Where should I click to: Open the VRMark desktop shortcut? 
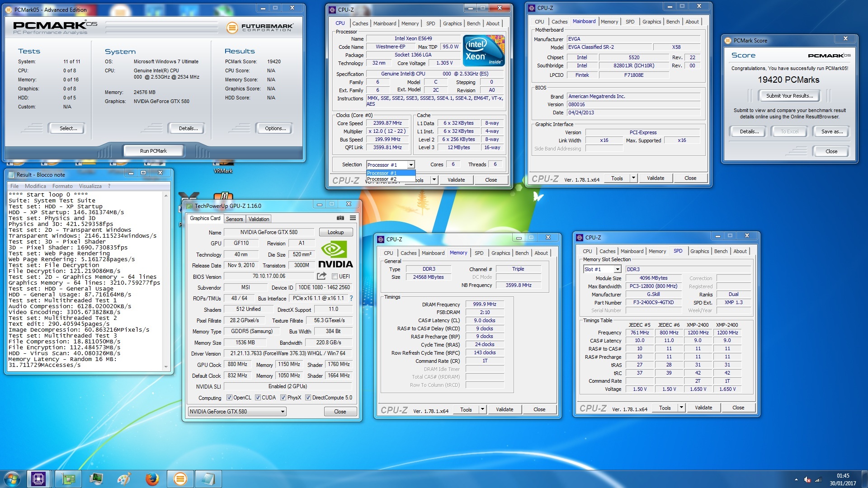pyautogui.click(x=223, y=168)
